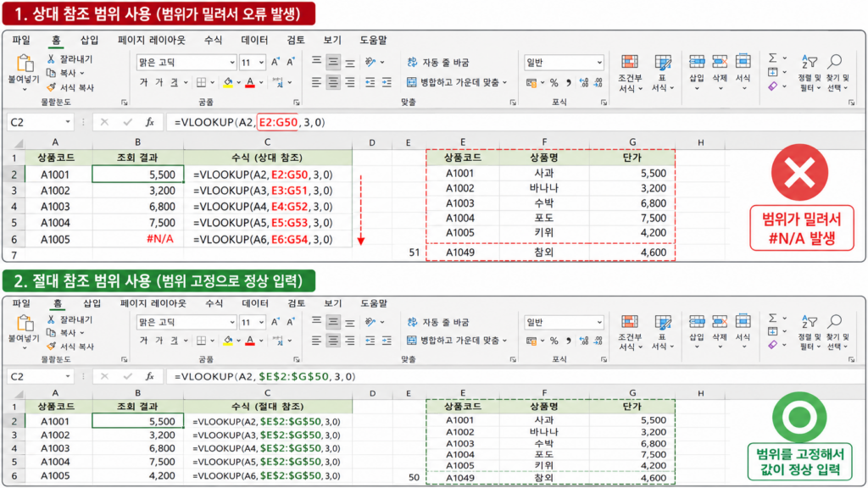Click 붙여넣기 paste icon in example 1 ribbon
Viewport: 868px width, 488px height.
tap(24, 64)
